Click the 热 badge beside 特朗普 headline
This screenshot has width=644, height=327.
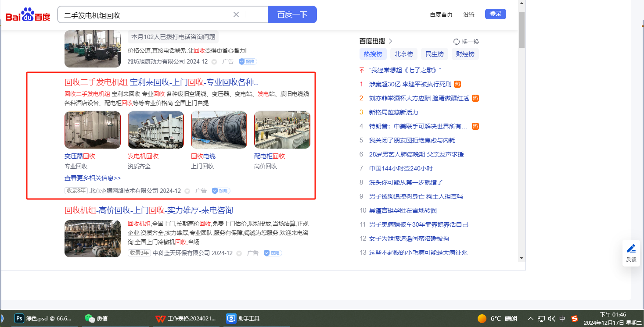tap(475, 126)
